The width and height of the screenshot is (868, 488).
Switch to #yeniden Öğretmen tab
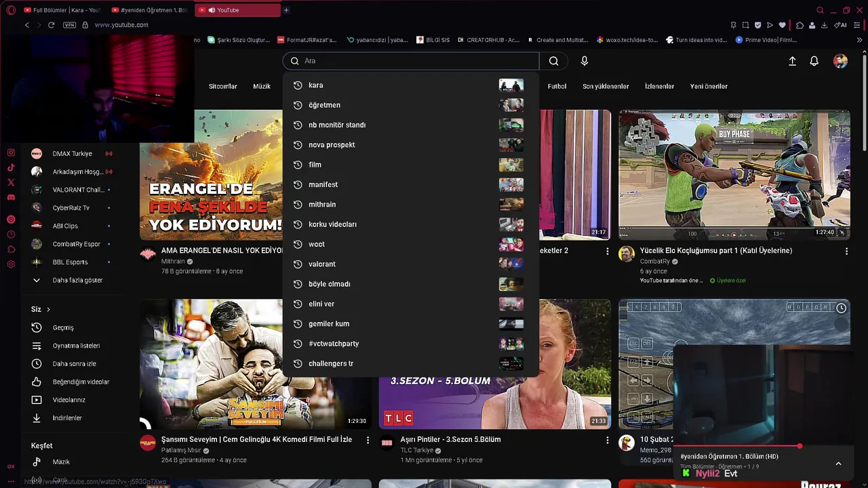[149, 10]
